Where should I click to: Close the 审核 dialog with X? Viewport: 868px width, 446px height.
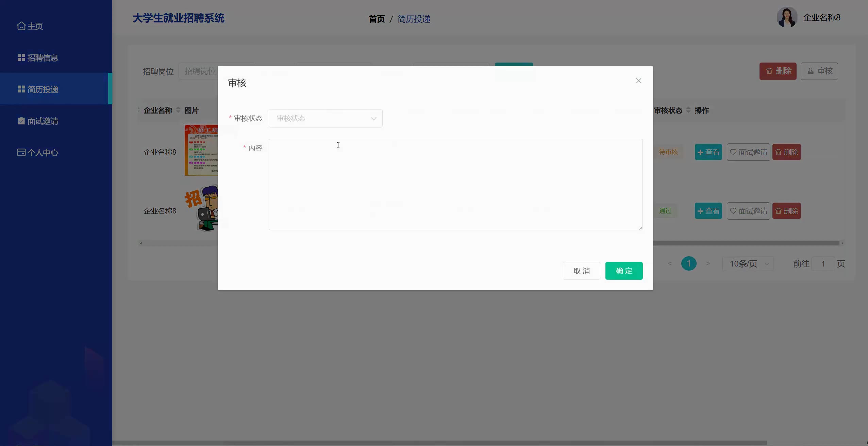[x=638, y=81]
